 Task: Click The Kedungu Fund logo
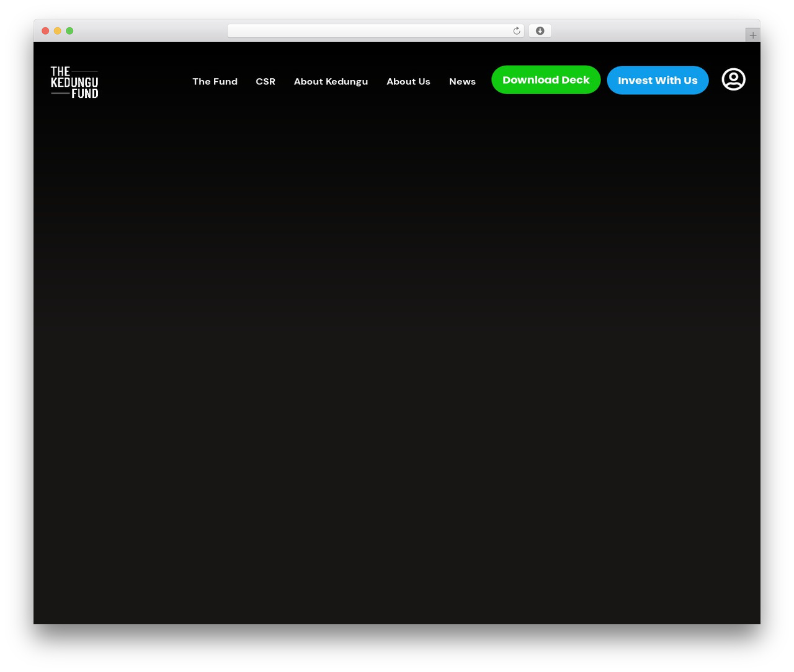coord(74,82)
